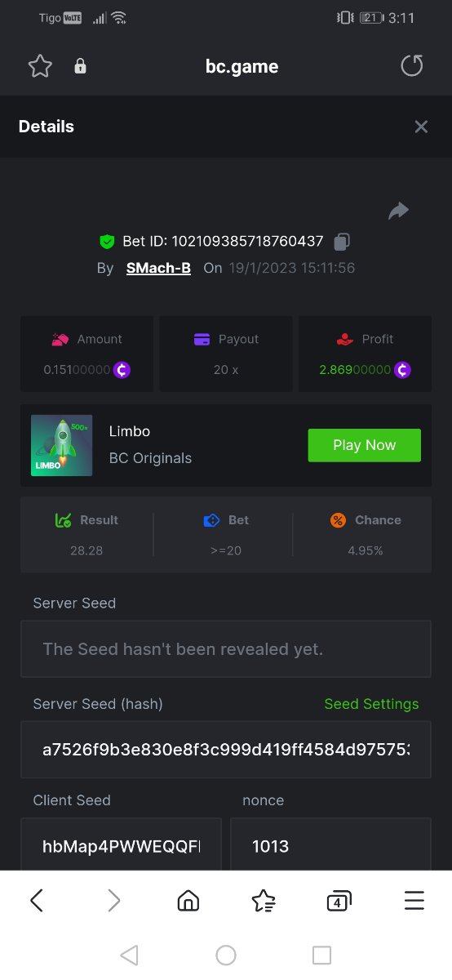
Task: Tap the padlock site security icon
Action: [x=80, y=67]
